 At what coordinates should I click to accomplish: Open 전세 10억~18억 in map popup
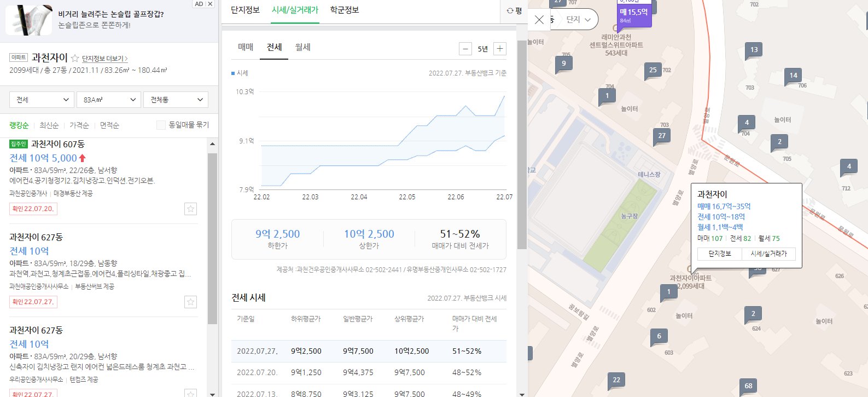[721, 217]
